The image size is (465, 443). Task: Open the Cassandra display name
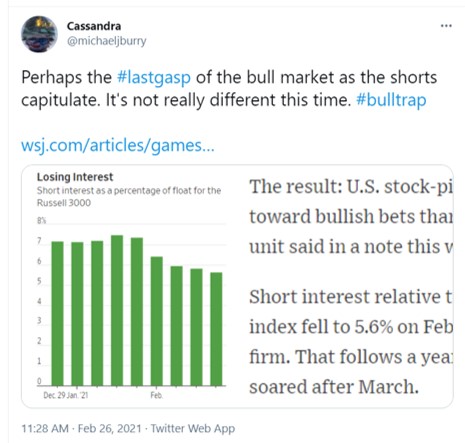click(x=94, y=26)
